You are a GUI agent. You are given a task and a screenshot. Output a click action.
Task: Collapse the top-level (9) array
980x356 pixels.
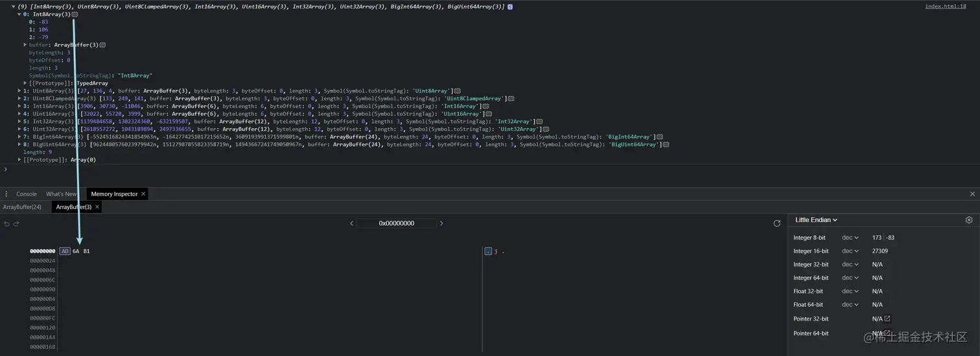pyautogui.click(x=14, y=6)
